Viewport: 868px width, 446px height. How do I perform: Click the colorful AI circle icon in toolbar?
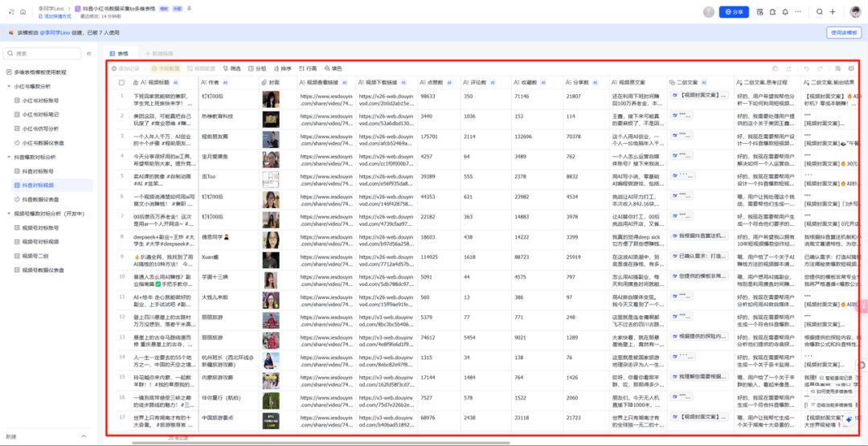pos(776,68)
